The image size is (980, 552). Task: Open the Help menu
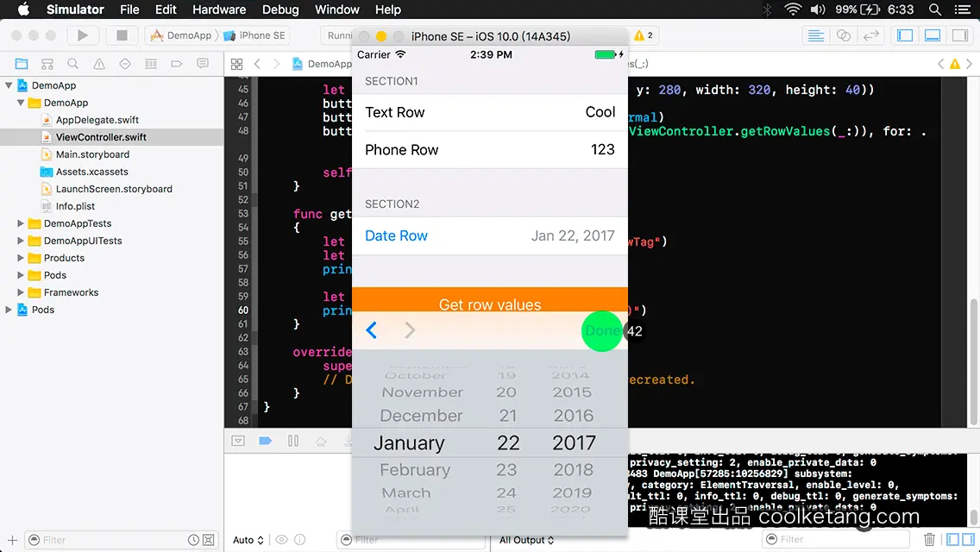(x=387, y=9)
